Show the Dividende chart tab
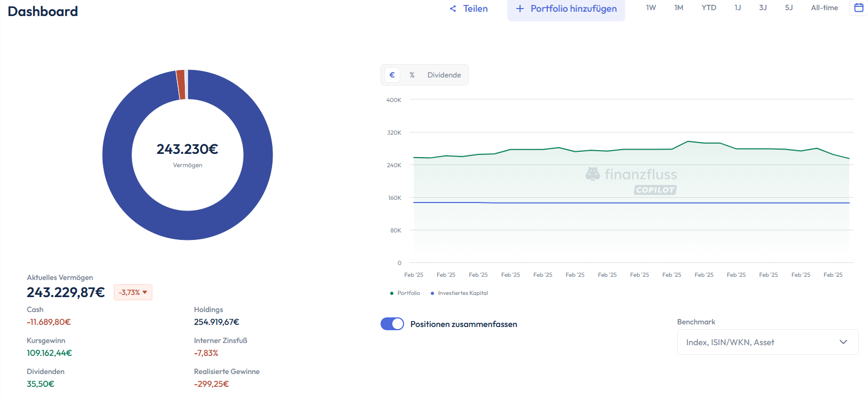 click(x=444, y=75)
